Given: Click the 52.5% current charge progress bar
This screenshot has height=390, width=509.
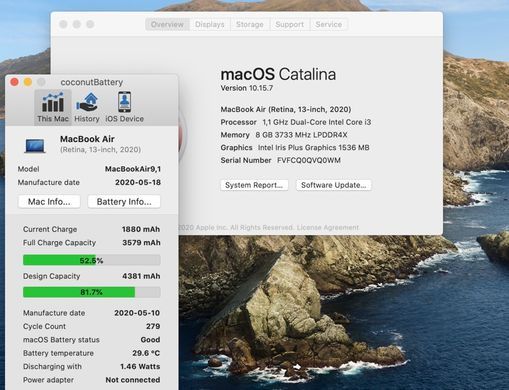Looking at the screenshot, I should [92, 260].
